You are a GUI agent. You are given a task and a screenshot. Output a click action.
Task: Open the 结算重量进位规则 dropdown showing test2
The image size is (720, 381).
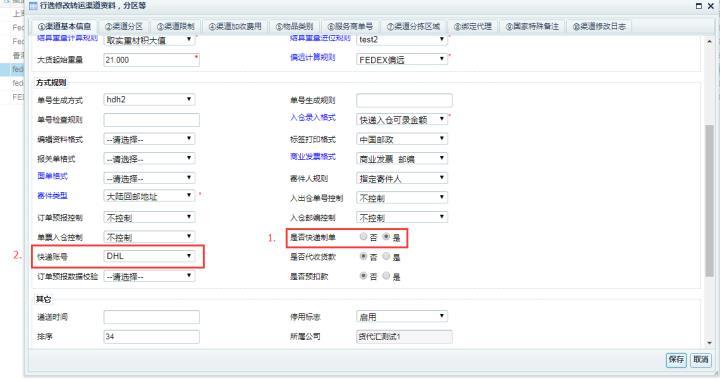(401, 39)
